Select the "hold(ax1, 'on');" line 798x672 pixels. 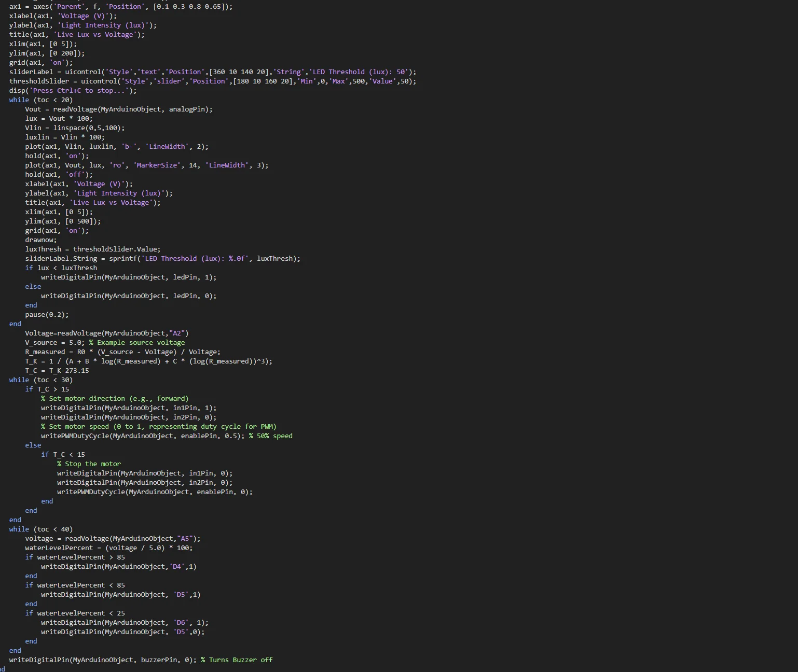point(57,156)
